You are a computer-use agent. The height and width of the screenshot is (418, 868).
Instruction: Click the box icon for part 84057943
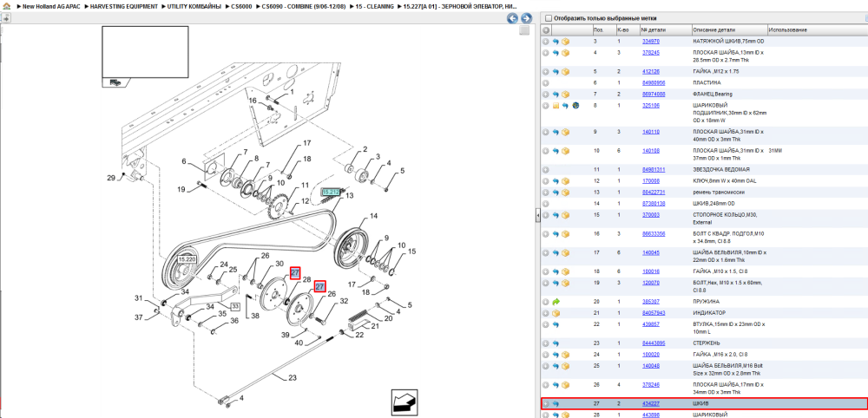coord(556,313)
